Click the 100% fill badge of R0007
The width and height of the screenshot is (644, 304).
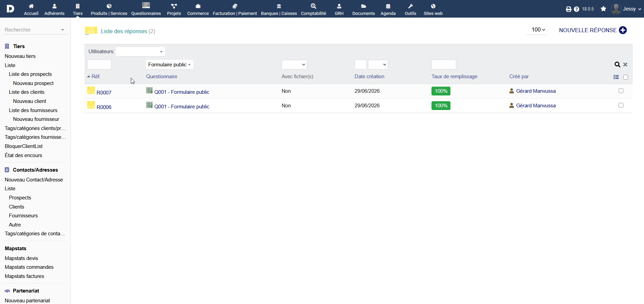click(441, 91)
